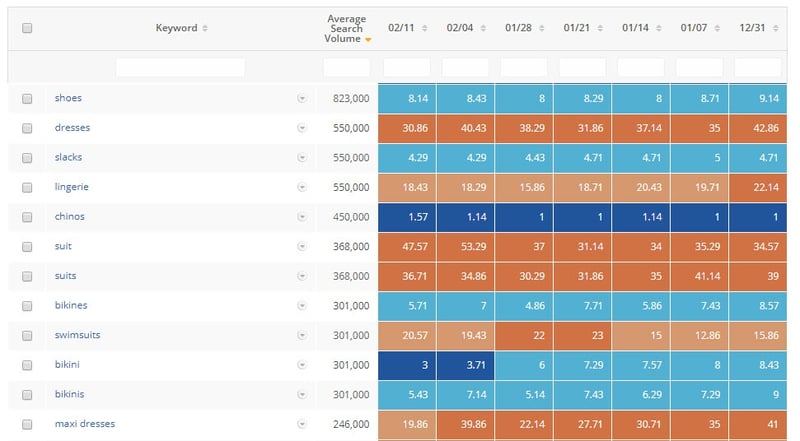Open the swimsuits keyword link
Viewport: 800px width, 441px height.
(x=77, y=335)
